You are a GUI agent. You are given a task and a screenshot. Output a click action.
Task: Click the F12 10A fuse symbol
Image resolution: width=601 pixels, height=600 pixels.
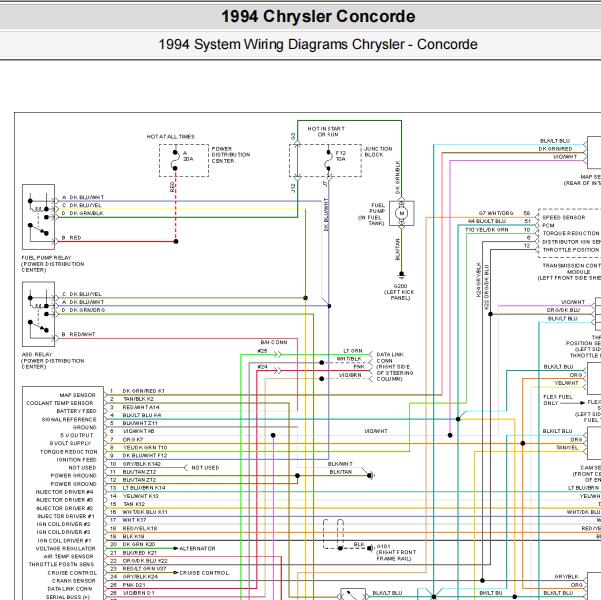pos(328,160)
